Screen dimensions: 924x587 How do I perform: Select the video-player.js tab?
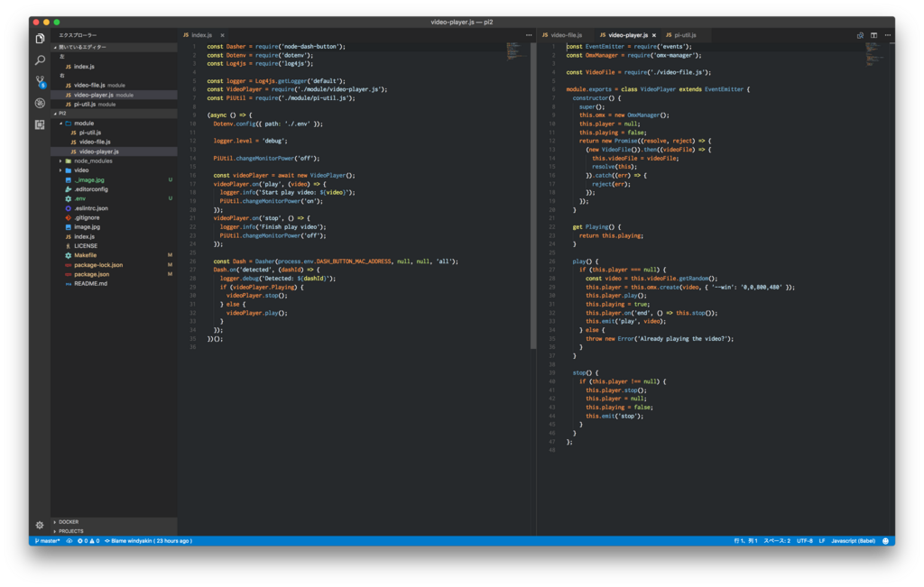click(x=628, y=35)
